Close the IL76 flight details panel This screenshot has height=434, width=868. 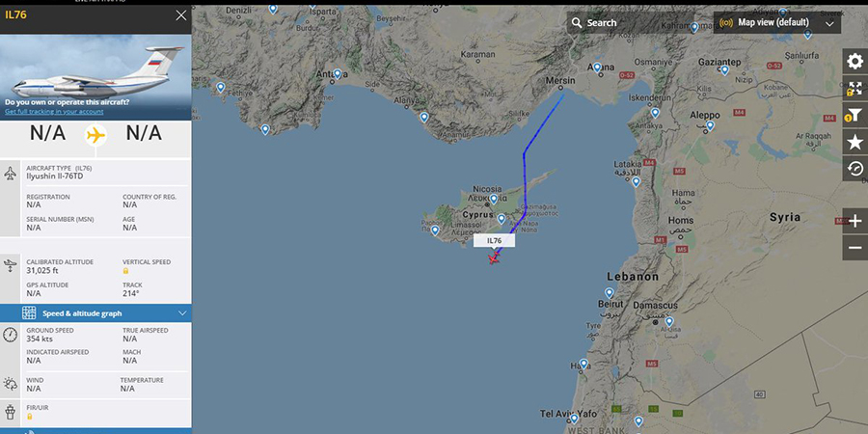[181, 15]
